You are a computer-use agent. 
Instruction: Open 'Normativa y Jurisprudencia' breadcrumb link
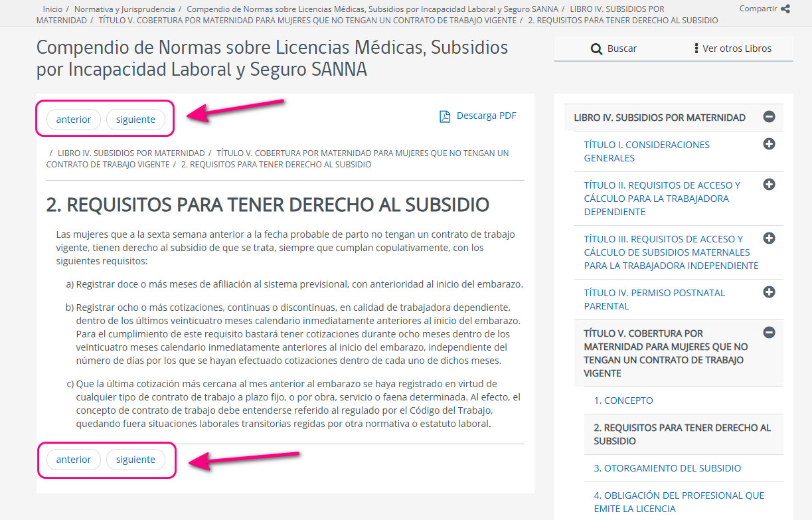click(125, 9)
